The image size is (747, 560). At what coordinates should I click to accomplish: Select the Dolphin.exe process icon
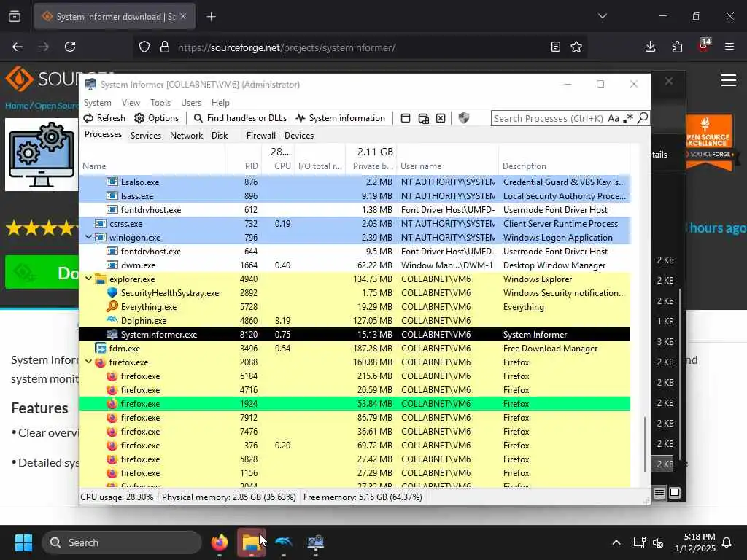[x=112, y=320]
